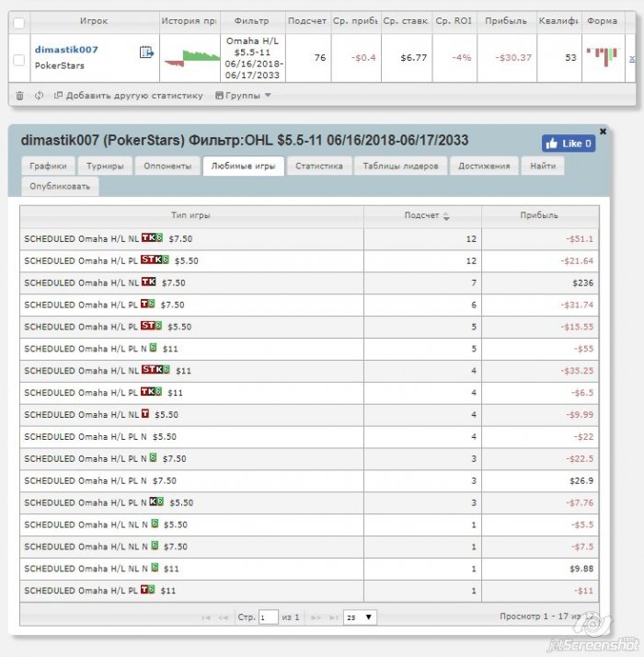This screenshot has height=657, width=644.
Task: Tick the checkbox for dimastik007 row
Action: pyautogui.click(x=19, y=60)
